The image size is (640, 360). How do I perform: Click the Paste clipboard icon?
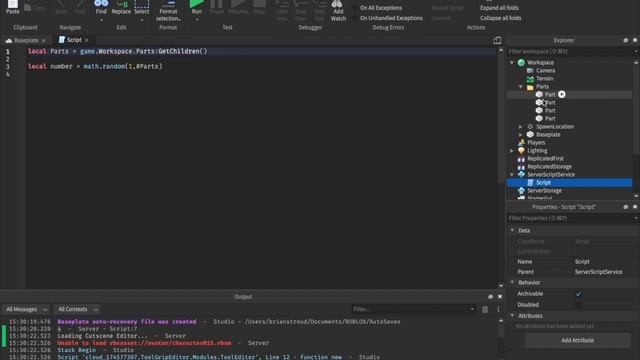[13, 6]
